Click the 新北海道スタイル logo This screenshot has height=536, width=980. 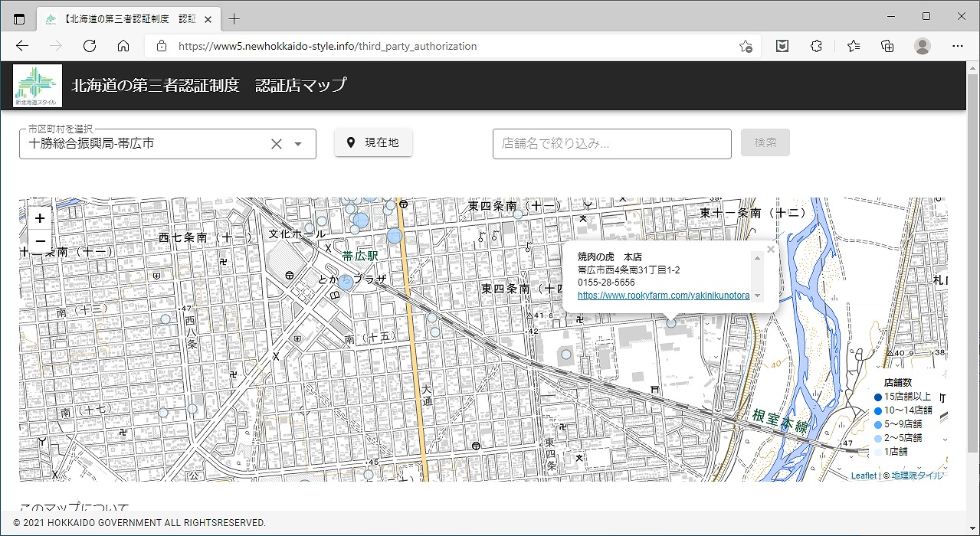(x=35, y=85)
